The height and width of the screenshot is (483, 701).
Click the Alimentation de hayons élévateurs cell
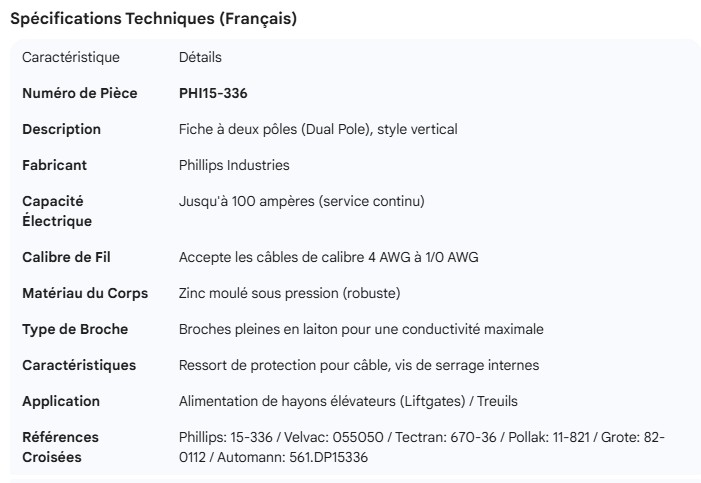pos(348,402)
